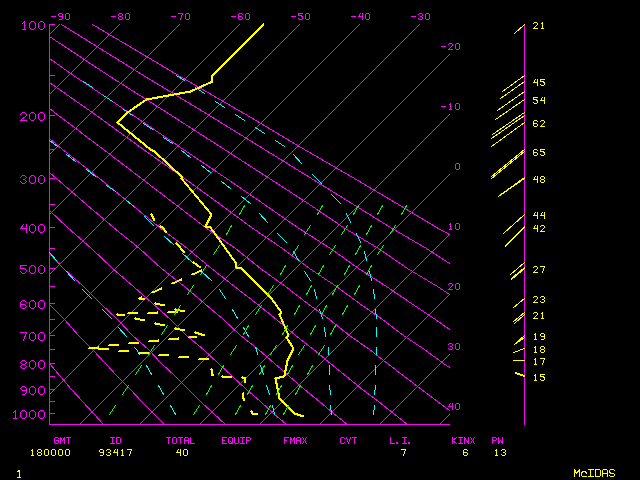Click the 500 pressure level label
Viewport: 640px width, 480px height.
tap(34, 270)
